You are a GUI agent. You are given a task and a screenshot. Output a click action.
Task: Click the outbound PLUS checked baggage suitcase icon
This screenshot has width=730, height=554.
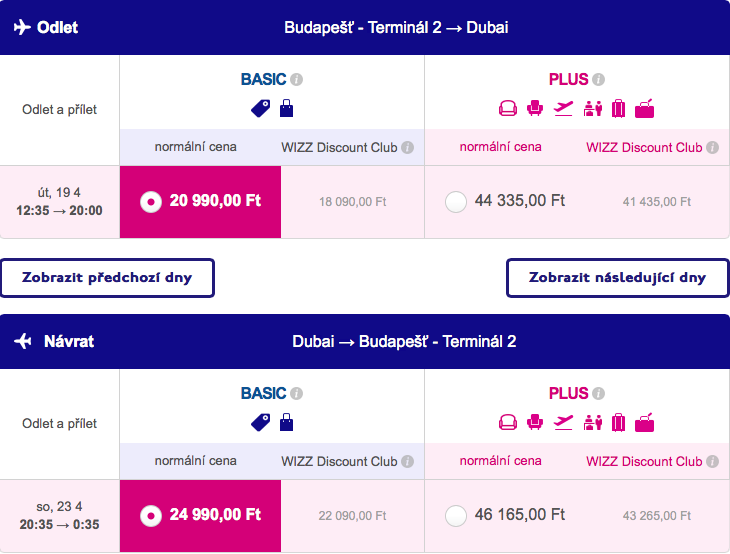click(x=618, y=108)
